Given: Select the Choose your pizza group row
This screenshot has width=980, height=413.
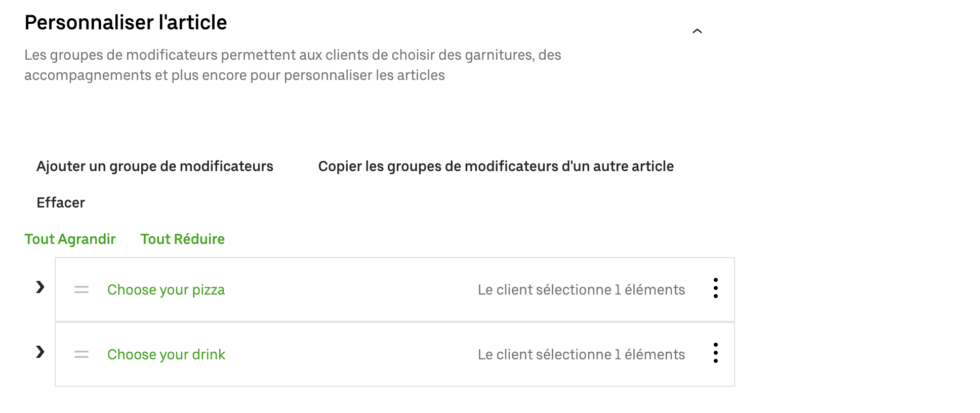Looking at the screenshot, I should (x=354, y=290).
